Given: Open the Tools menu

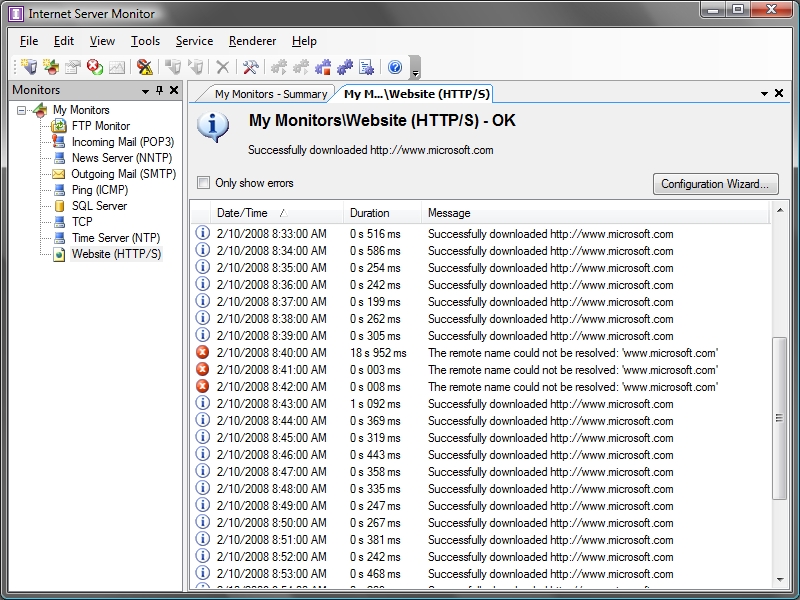Looking at the screenshot, I should click(x=145, y=41).
